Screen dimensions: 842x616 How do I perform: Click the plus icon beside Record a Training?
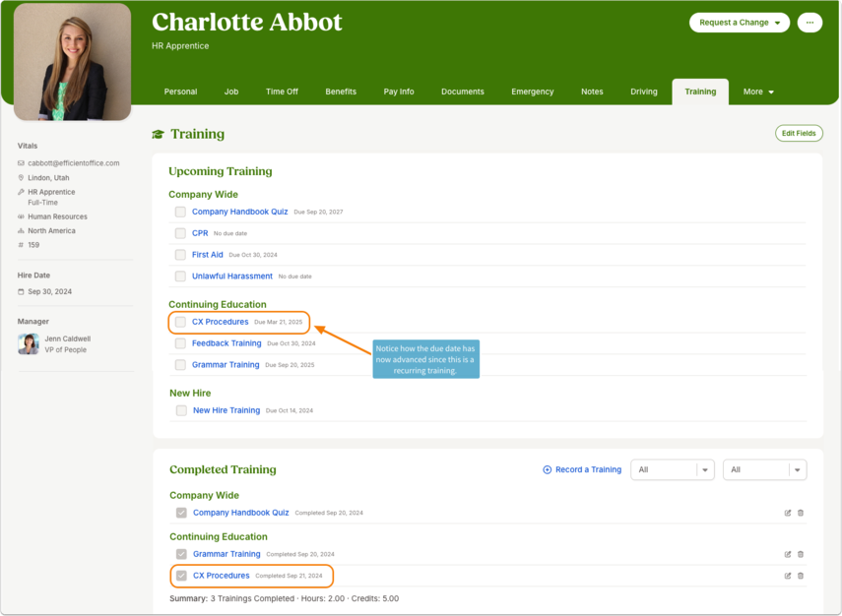pos(548,470)
